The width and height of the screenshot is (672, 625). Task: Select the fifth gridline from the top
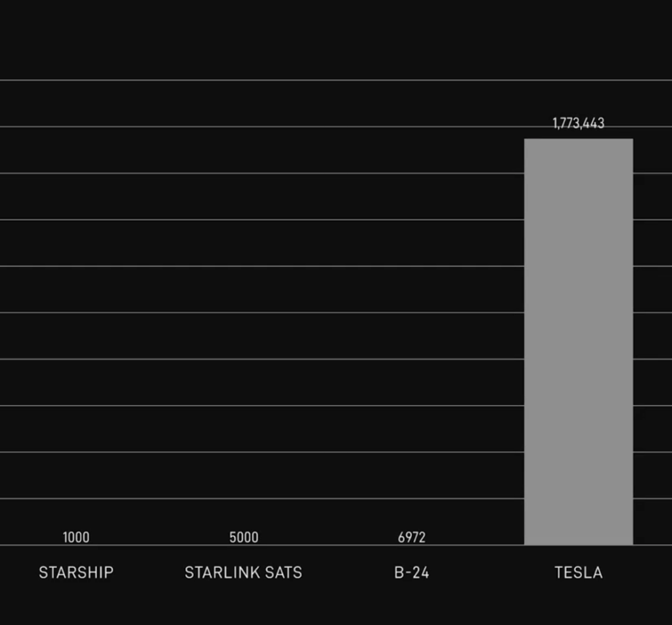click(x=263, y=266)
